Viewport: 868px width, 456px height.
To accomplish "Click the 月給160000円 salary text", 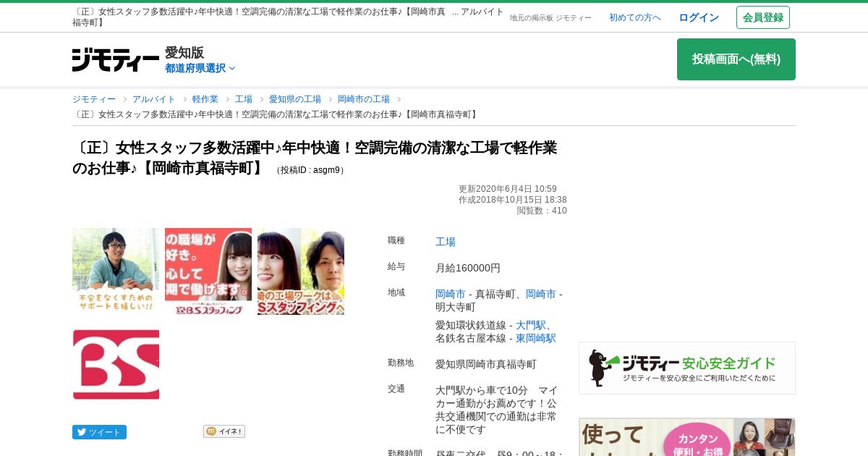I will click(468, 268).
